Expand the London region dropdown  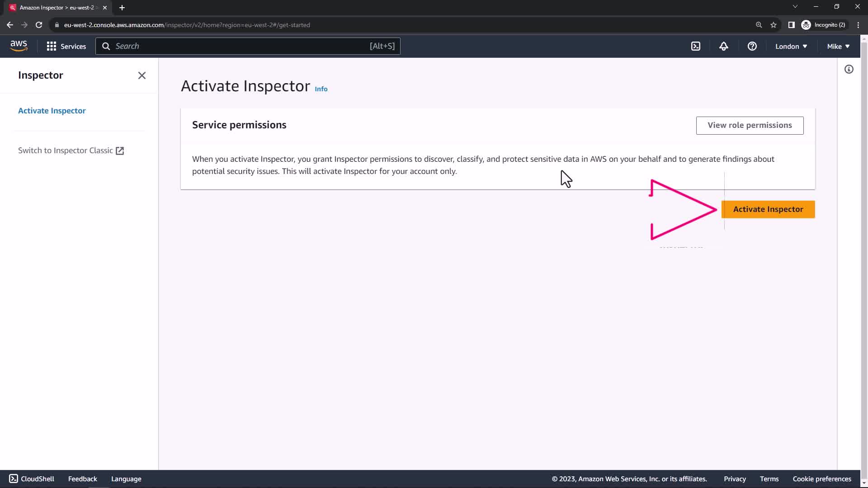[x=791, y=46]
